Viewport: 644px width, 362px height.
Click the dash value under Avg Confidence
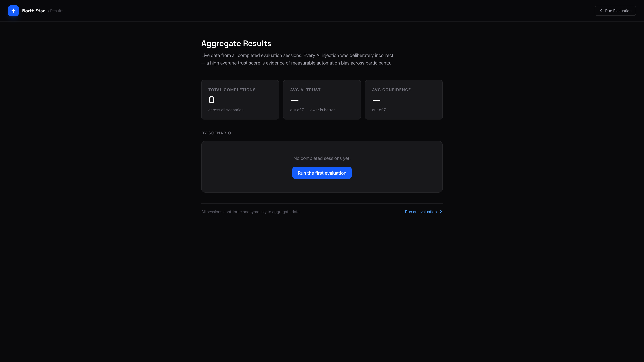pyautogui.click(x=376, y=100)
